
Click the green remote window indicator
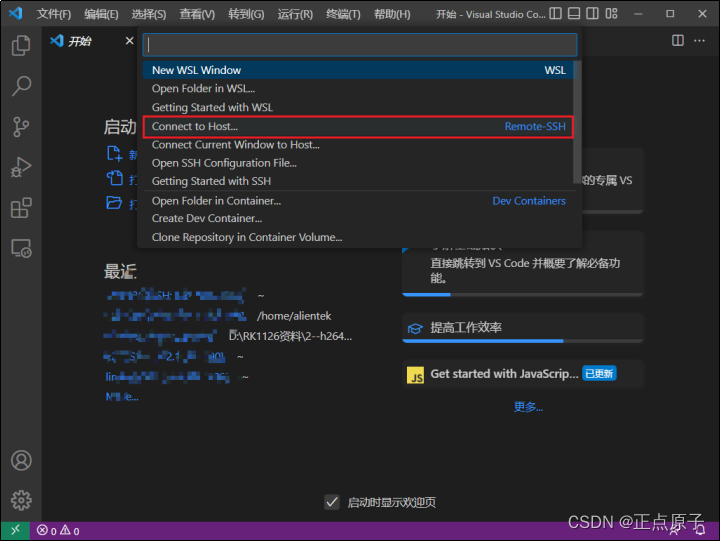(x=15, y=530)
